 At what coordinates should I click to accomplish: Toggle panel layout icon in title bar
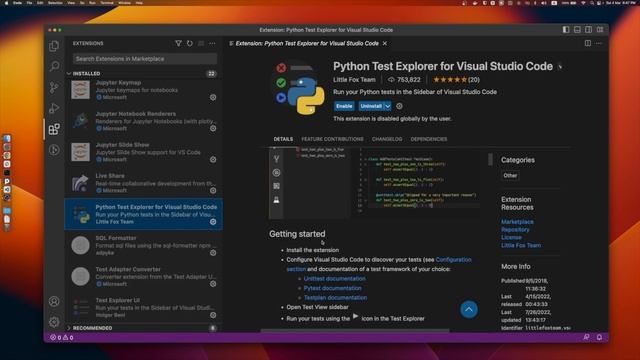tap(577, 30)
